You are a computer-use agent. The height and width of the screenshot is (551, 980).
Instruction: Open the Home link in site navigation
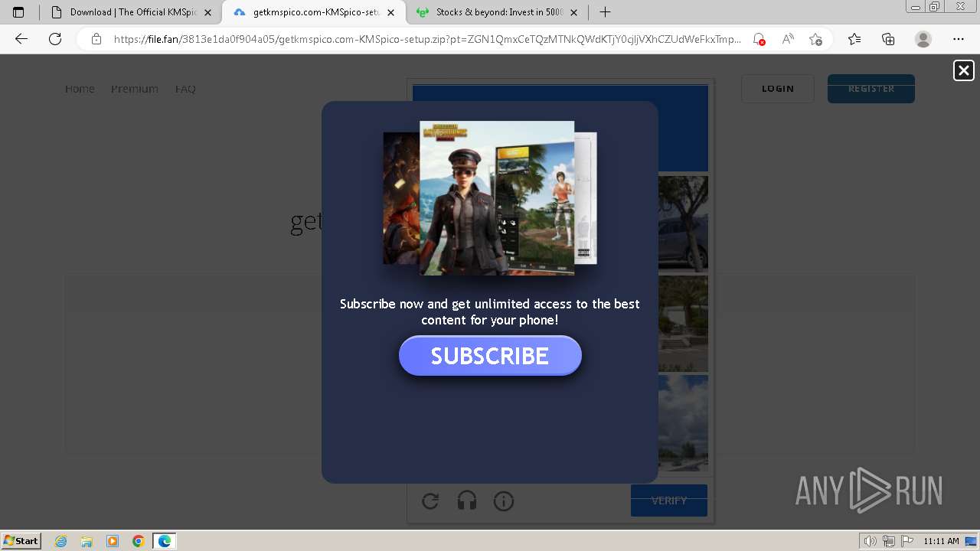tap(80, 89)
